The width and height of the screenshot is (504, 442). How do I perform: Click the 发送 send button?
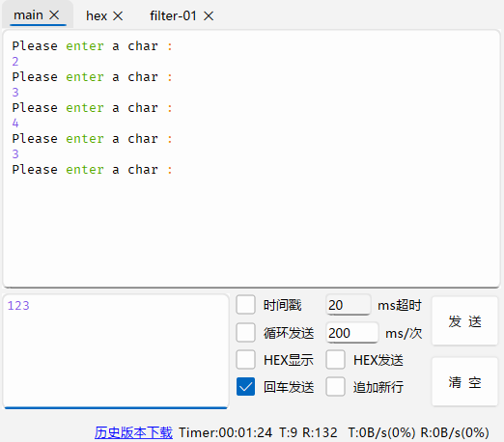[x=464, y=321]
